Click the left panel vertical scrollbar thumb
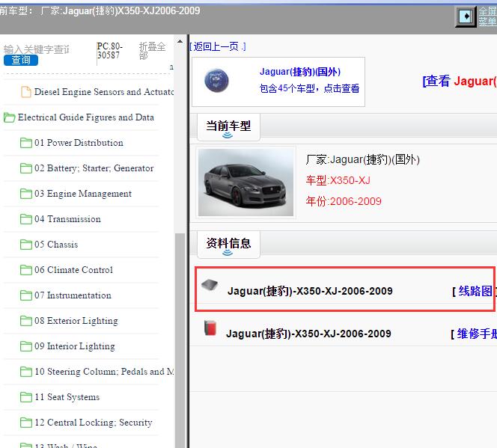This screenshot has height=448, width=497. (x=180, y=340)
